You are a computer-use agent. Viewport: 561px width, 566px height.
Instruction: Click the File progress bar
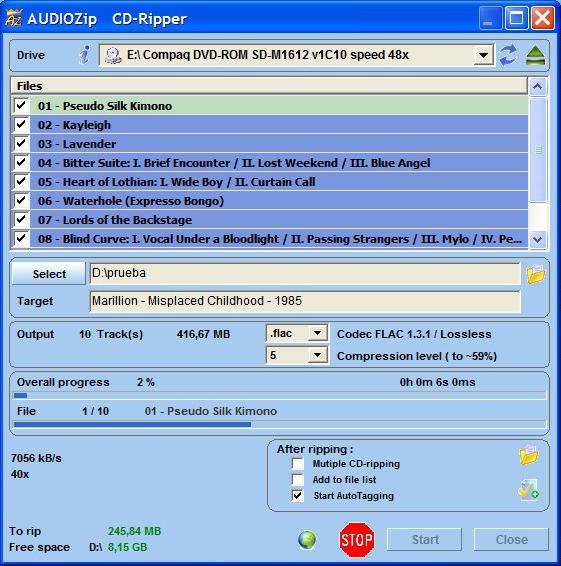click(x=280, y=424)
